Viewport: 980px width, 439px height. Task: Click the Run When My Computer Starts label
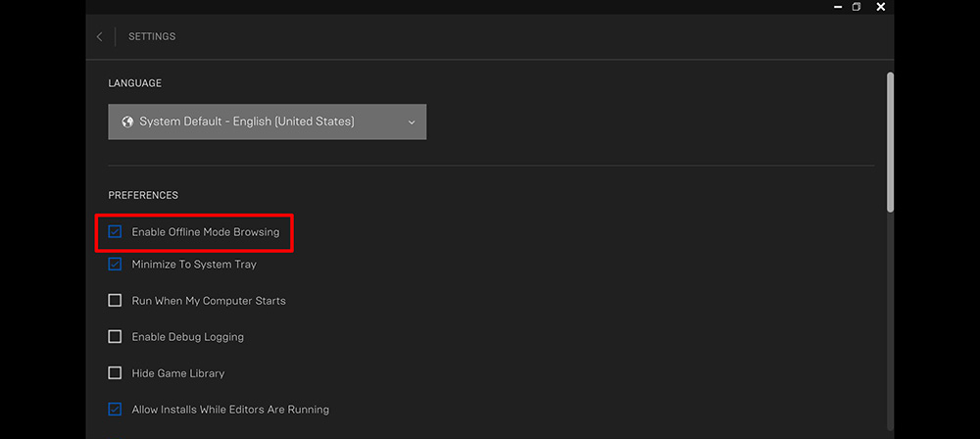[209, 301]
